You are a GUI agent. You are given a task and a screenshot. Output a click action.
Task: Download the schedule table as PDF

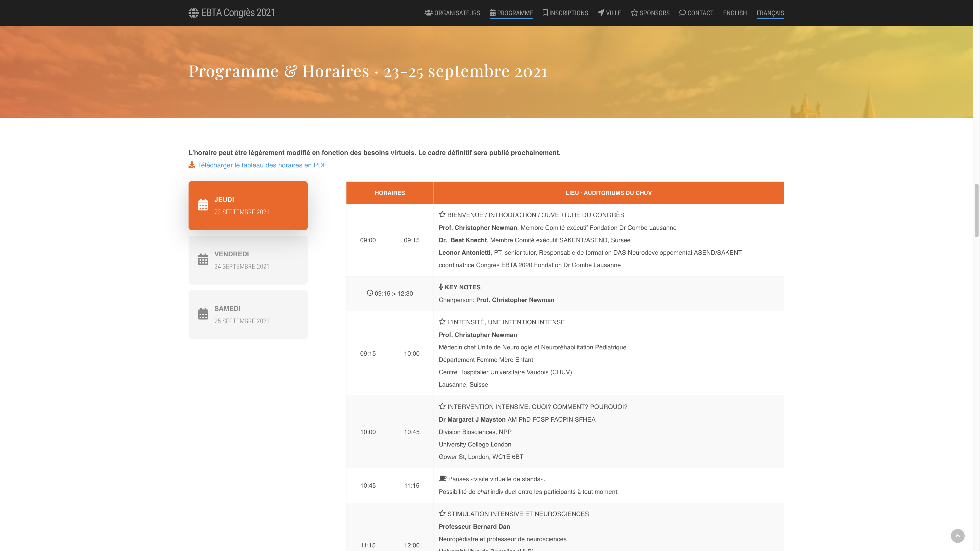click(261, 165)
